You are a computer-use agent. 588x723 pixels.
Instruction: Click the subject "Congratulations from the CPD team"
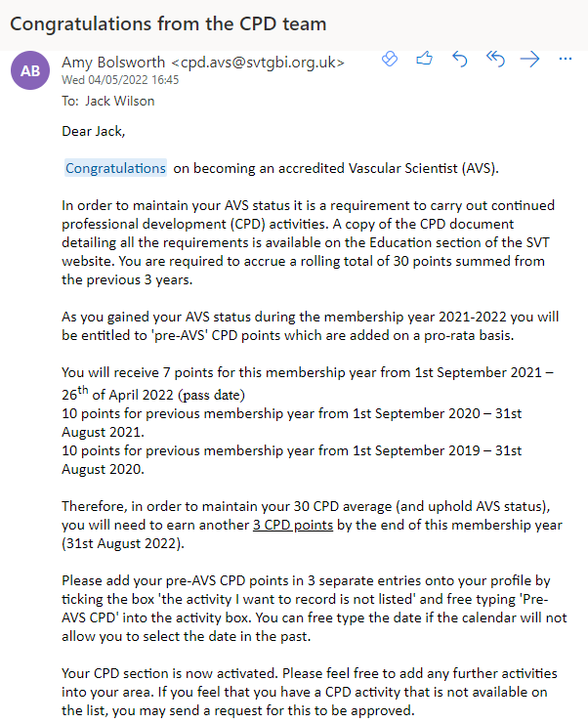click(169, 22)
